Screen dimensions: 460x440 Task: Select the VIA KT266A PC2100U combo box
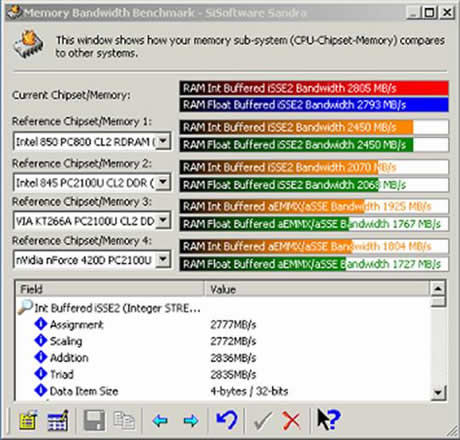(92, 221)
